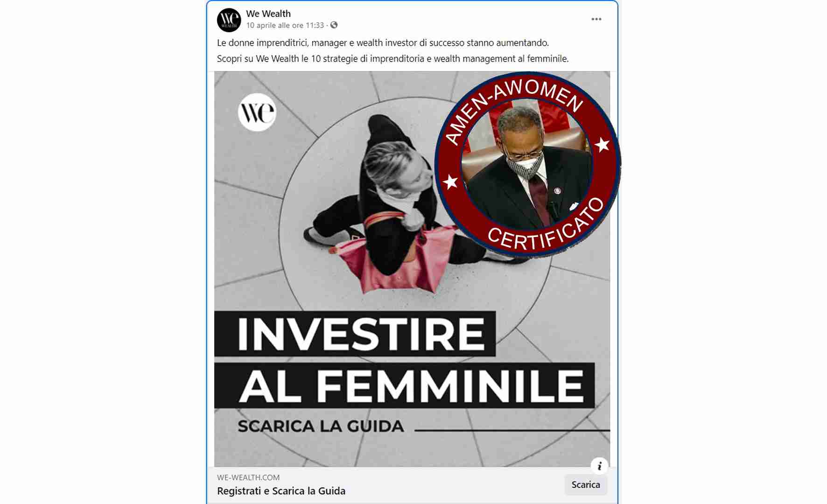The height and width of the screenshot is (504, 827).
Task: Open the We Wealth profile avatar
Action: 229,20
